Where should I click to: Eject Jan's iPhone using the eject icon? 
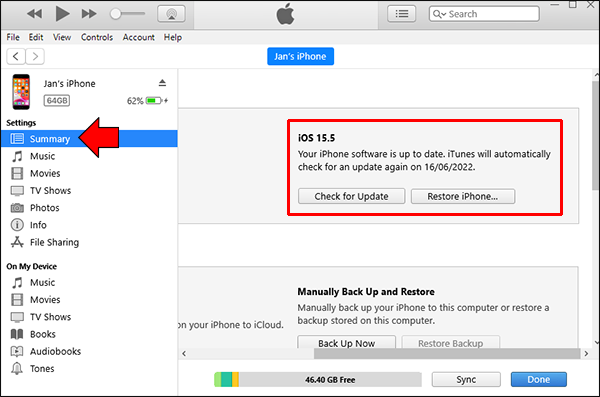[x=162, y=83]
